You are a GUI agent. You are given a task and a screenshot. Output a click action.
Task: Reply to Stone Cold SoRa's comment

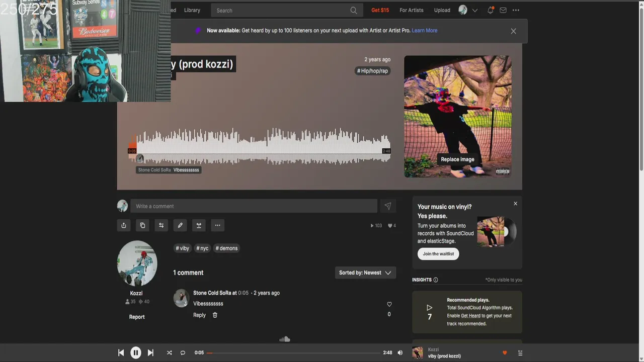coord(199,315)
